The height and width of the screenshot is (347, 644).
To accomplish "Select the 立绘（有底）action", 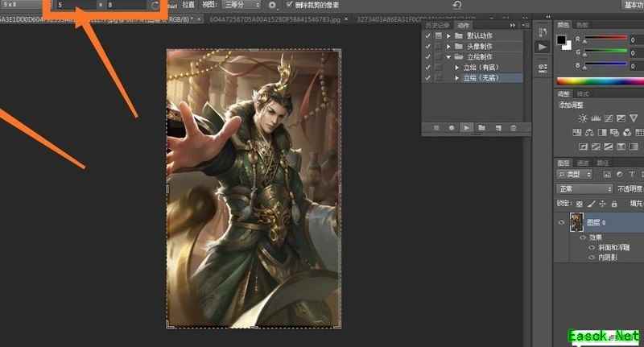I will pyautogui.click(x=481, y=68).
